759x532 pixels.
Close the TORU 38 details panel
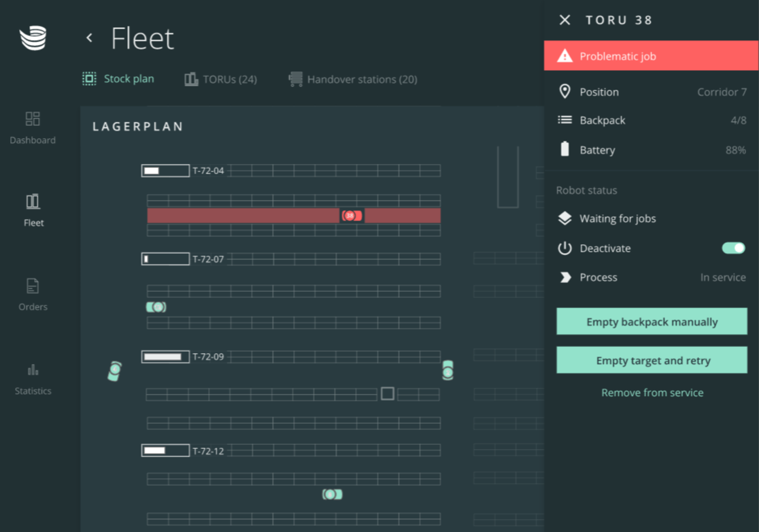point(564,20)
